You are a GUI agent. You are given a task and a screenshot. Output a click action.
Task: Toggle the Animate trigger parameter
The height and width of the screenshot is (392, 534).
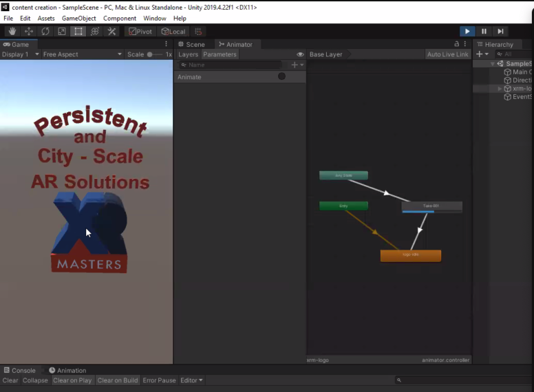(281, 76)
